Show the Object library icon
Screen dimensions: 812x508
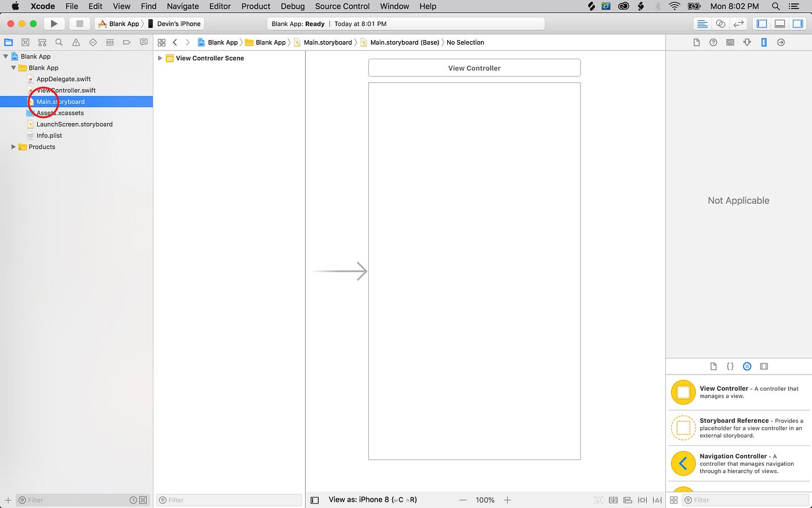(747, 366)
